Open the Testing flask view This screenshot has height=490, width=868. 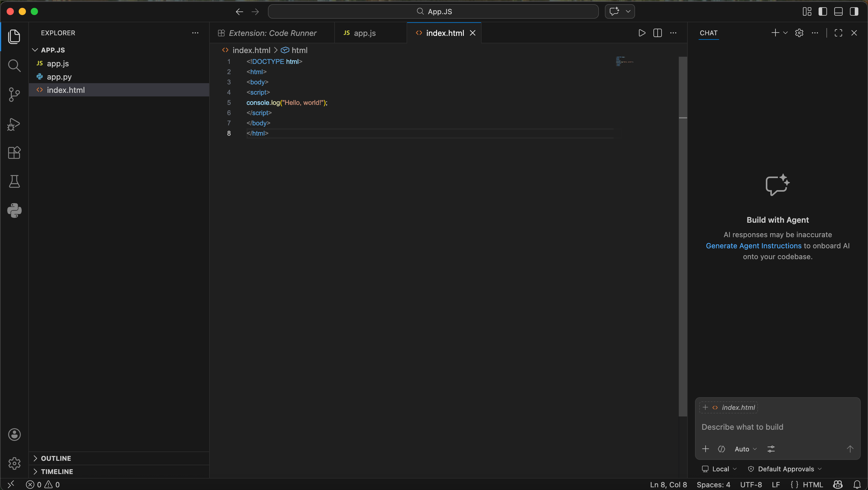click(14, 182)
